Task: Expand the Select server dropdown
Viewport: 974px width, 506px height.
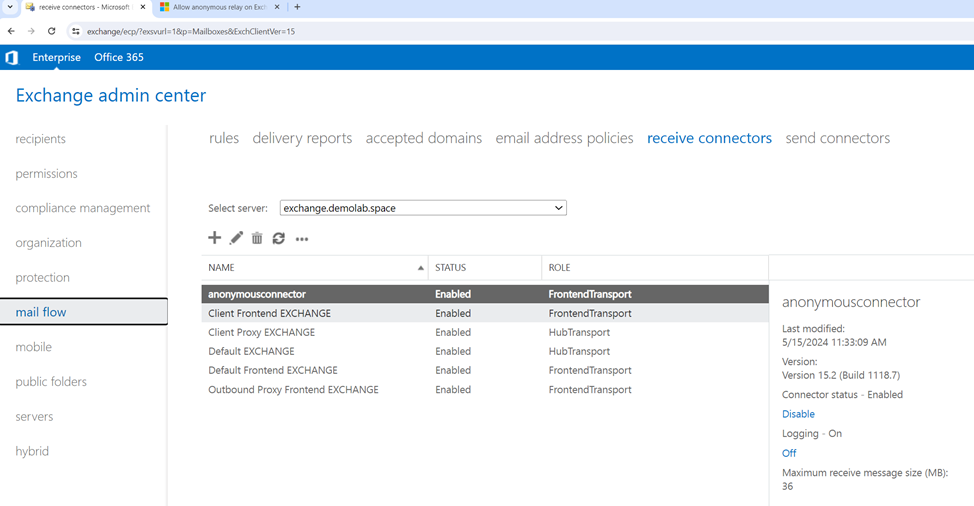Action: pyautogui.click(x=423, y=208)
